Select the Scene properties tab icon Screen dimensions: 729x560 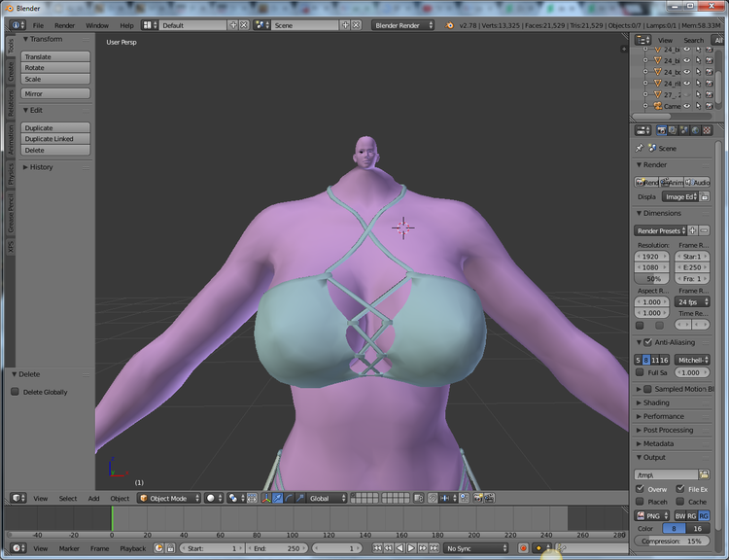(x=683, y=130)
